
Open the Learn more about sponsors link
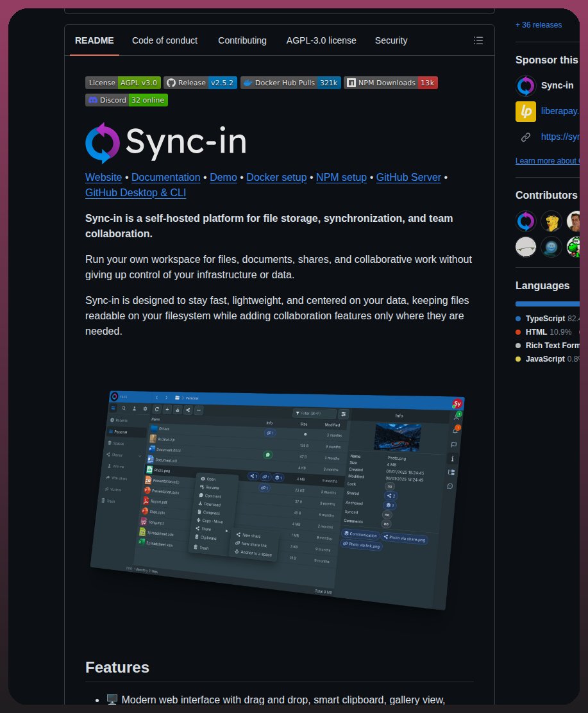point(547,160)
